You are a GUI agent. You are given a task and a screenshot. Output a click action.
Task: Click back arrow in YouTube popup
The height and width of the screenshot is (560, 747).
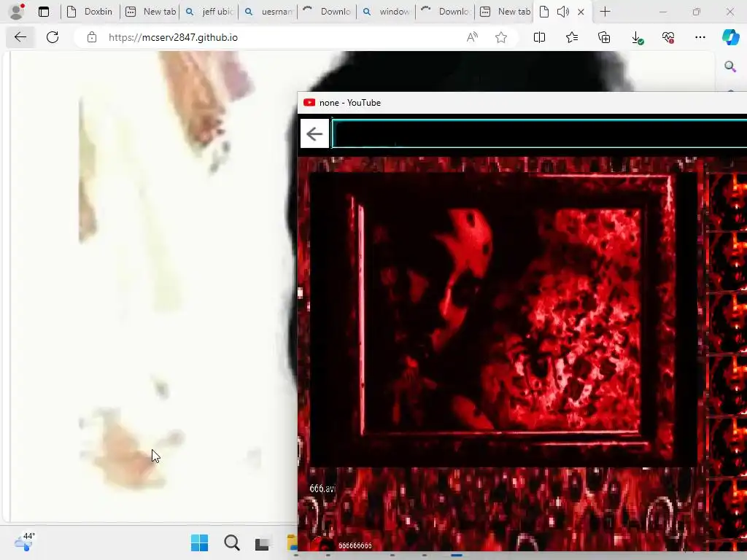coord(314,134)
